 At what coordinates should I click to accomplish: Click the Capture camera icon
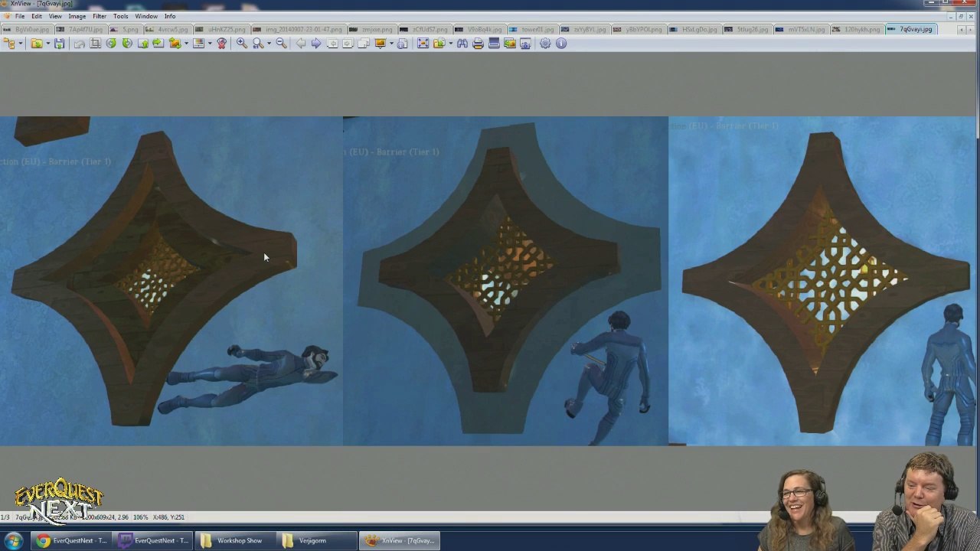point(525,44)
